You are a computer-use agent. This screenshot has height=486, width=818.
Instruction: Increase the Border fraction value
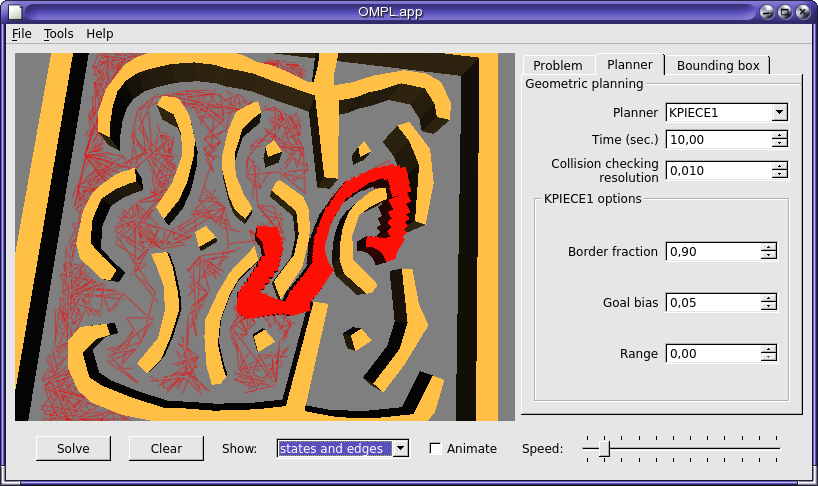click(x=768, y=247)
